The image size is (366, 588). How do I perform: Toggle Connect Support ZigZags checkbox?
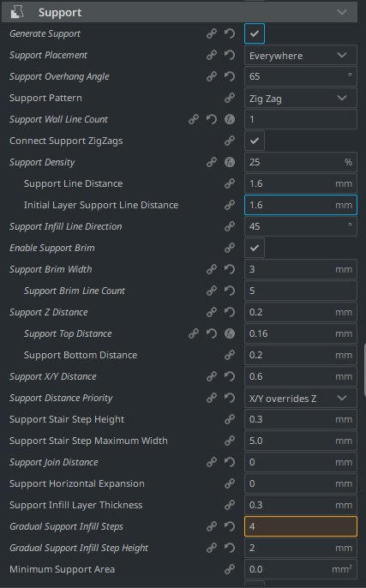[x=255, y=141]
